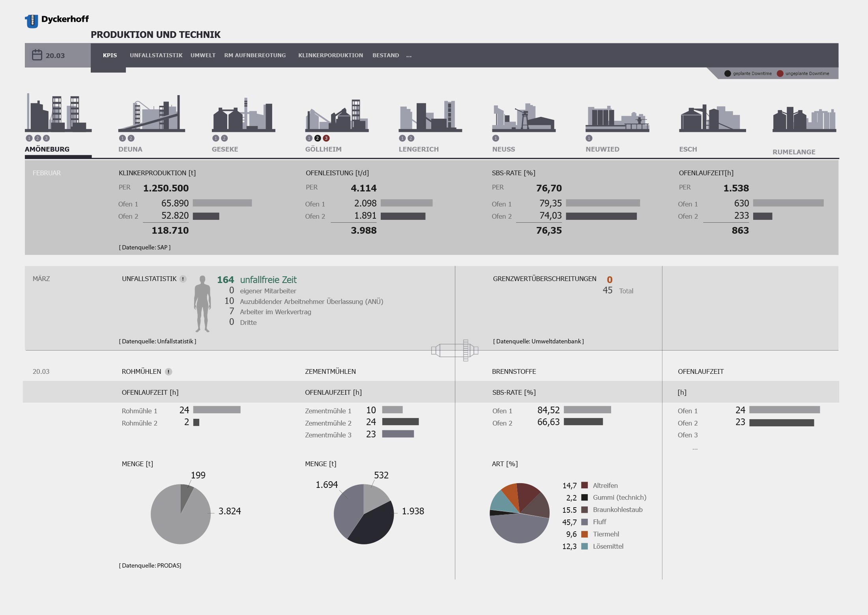This screenshot has height=615, width=868.
Task: Click the geplante Downtime legend dot
Action: [728, 73]
